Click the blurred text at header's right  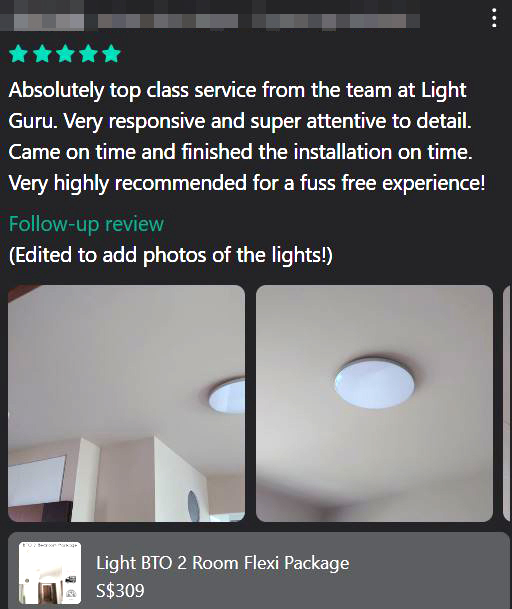pos(336,21)
